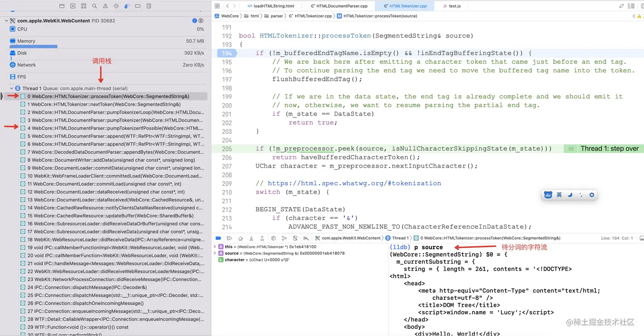
Task: Click the html folder breadcrumb
Action: [x=251, y=16]
